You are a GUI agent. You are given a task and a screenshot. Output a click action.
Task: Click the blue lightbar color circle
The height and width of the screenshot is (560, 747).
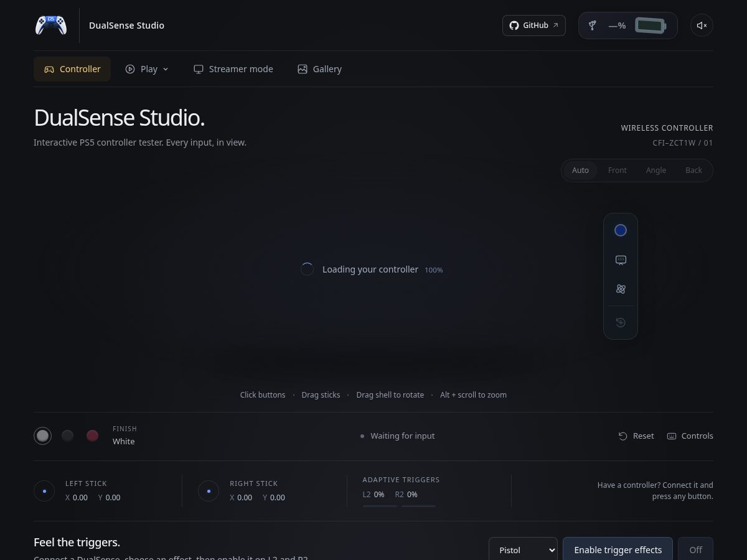click(x=621, y=230)
